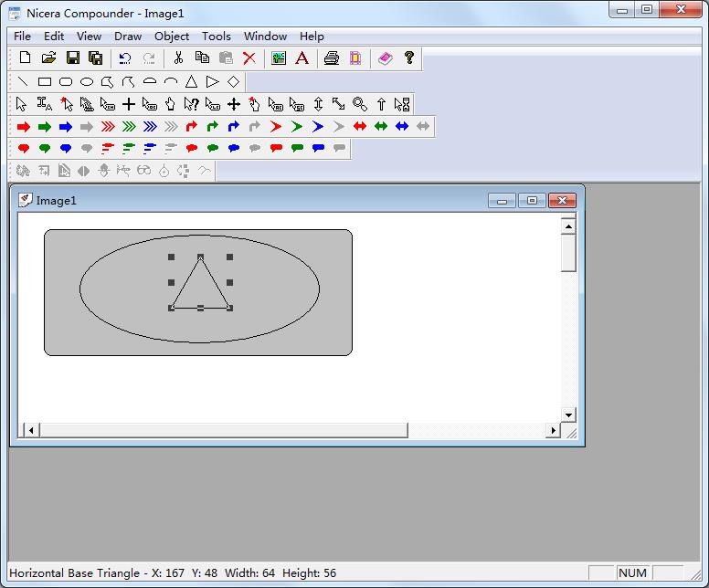Click the question mark help icon
The height and width of the screenshot is (588, 709).
[x=409, y=58]
